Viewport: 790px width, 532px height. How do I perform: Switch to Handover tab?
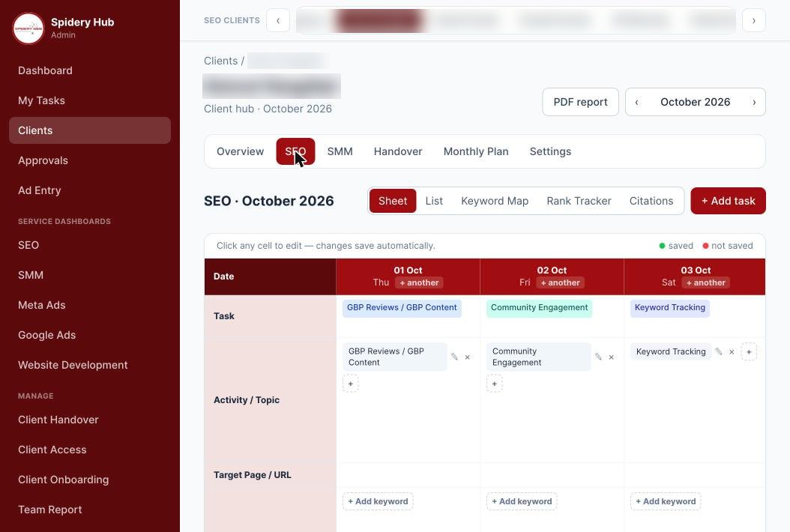point(398,151)
